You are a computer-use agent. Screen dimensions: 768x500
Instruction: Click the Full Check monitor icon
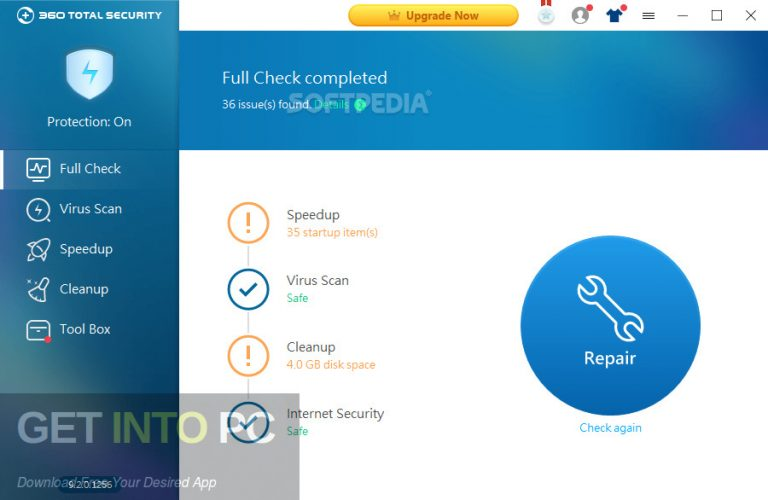click(38, 169)
